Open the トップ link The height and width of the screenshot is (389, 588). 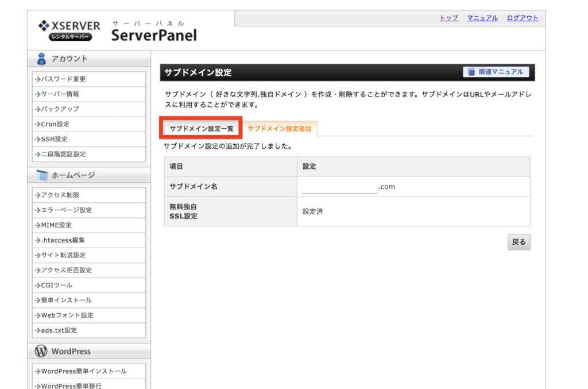[x=448, y=18]
